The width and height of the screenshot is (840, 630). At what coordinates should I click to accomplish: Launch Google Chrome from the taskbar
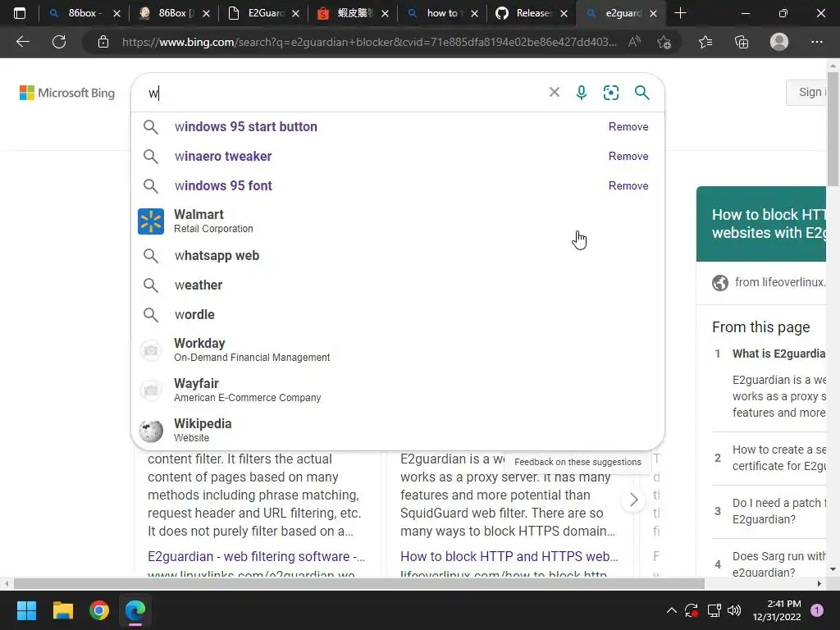click(99, 610)
